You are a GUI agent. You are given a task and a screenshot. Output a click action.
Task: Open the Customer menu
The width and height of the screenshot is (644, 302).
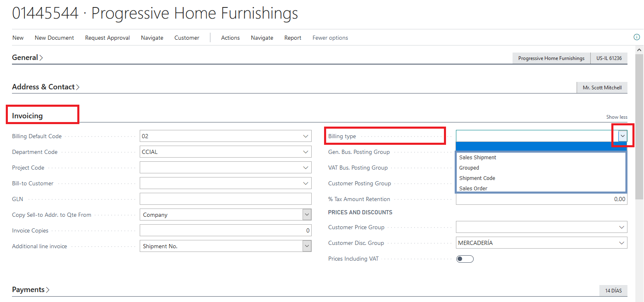[187, 38]
